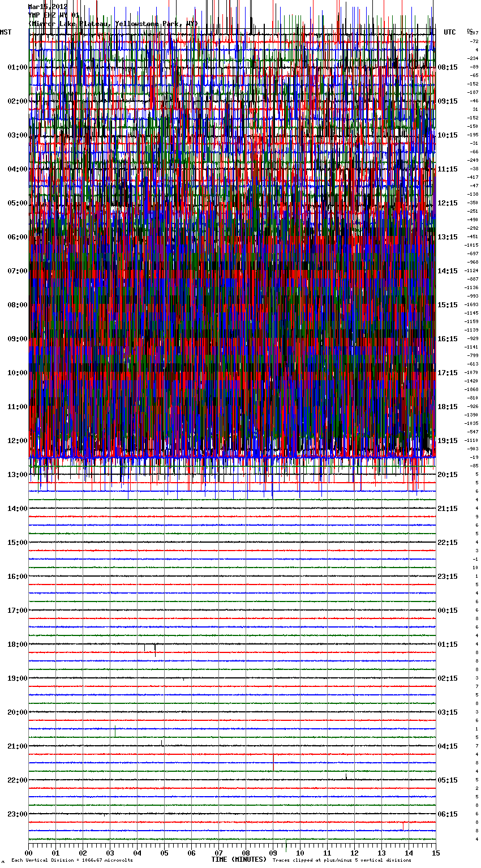Select the '03:00' MST time label
481x868 pixels.
[17, 135]
